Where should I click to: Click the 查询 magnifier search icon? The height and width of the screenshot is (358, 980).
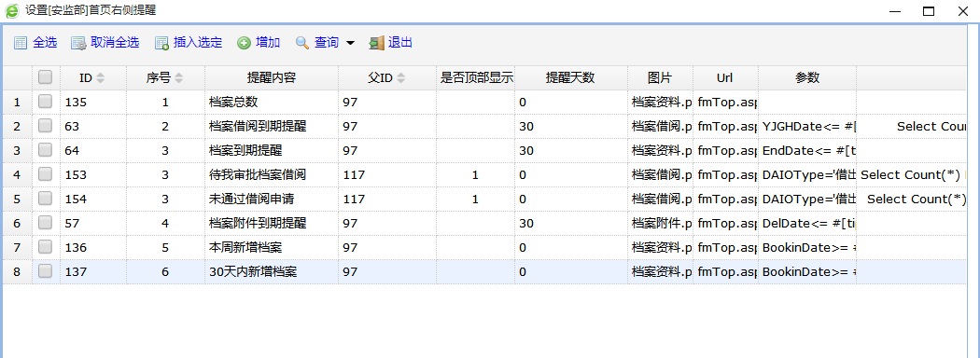coord(302,43)
